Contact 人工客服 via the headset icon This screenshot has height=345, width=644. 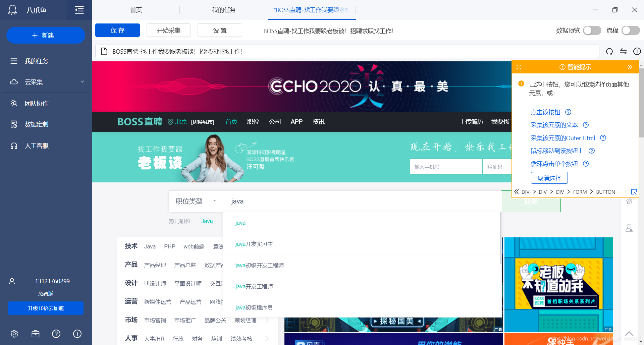[x=14, y=146]
